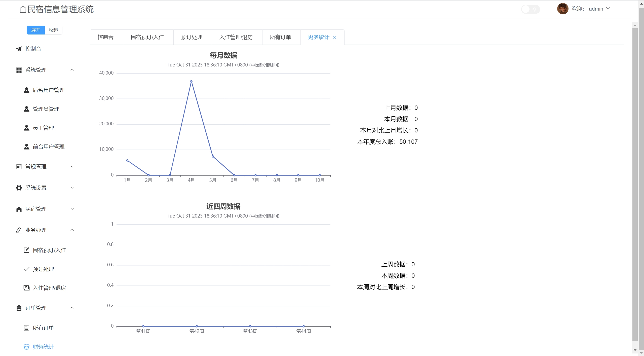Close the 财务统计 tab
This screenshot has height=356, width=644.
[335, 38]
